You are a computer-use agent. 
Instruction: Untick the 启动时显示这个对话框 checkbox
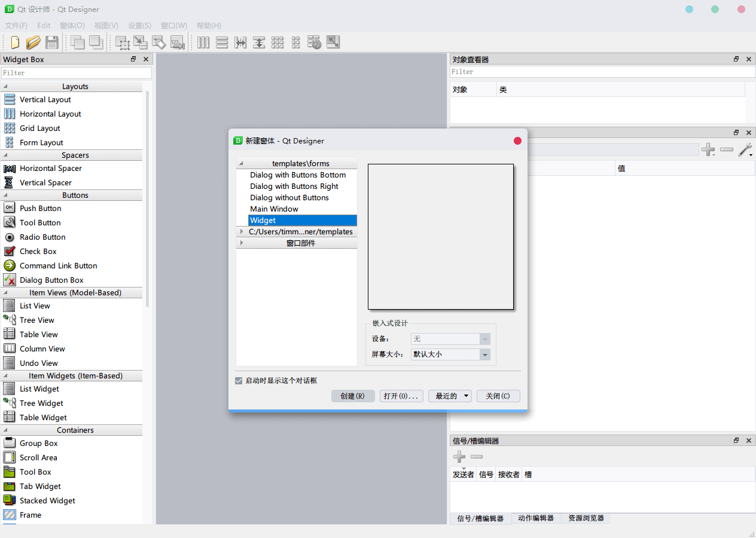[239, 380]
